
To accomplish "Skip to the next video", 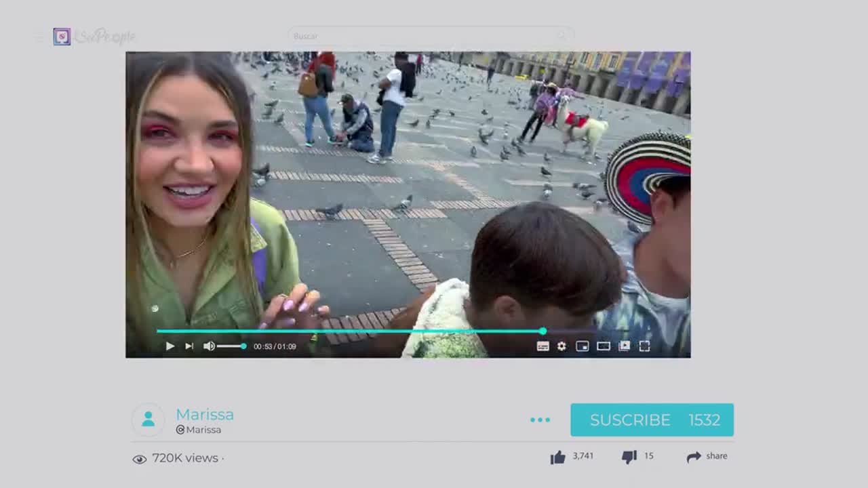I will coord(189,346).
